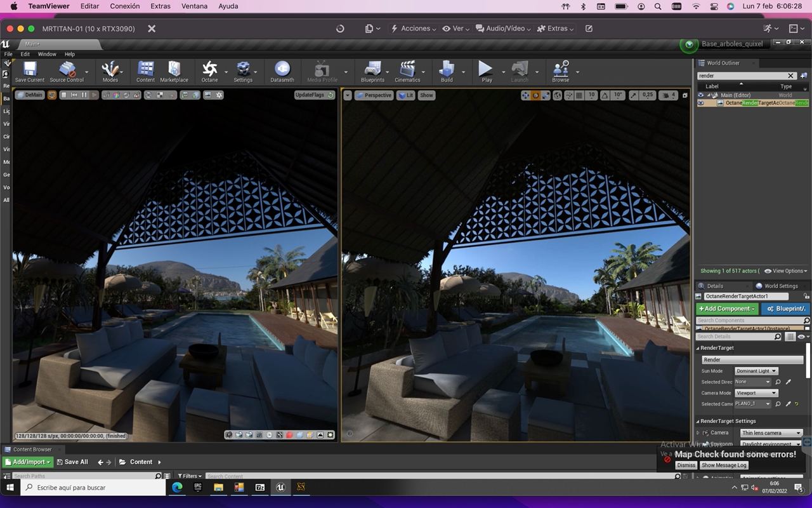This screenshot has width=812, height=508.
Task: Open the Blueprints toolbar icon
Action: [x=372, y=72]
